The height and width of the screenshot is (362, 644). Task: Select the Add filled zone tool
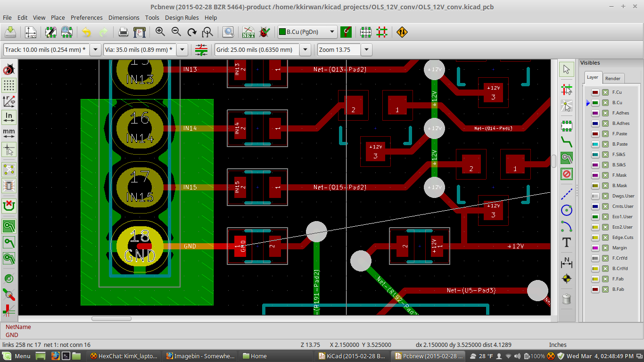(567, 158)
